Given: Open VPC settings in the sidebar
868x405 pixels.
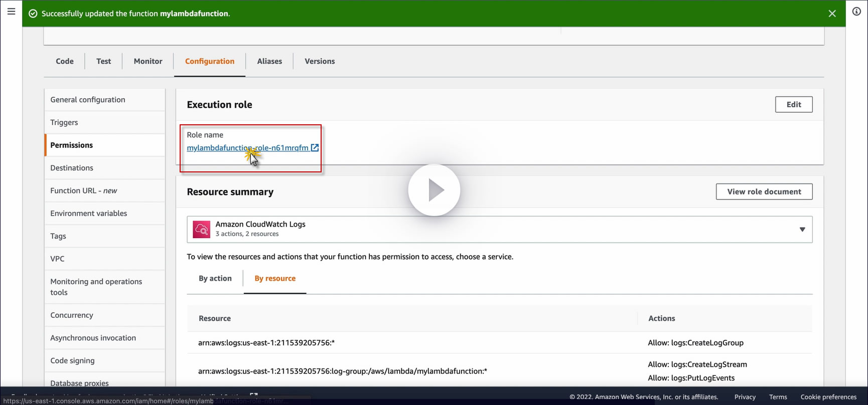Looking at the screenshot, I should pyautogui.click(x=105, y=259).
